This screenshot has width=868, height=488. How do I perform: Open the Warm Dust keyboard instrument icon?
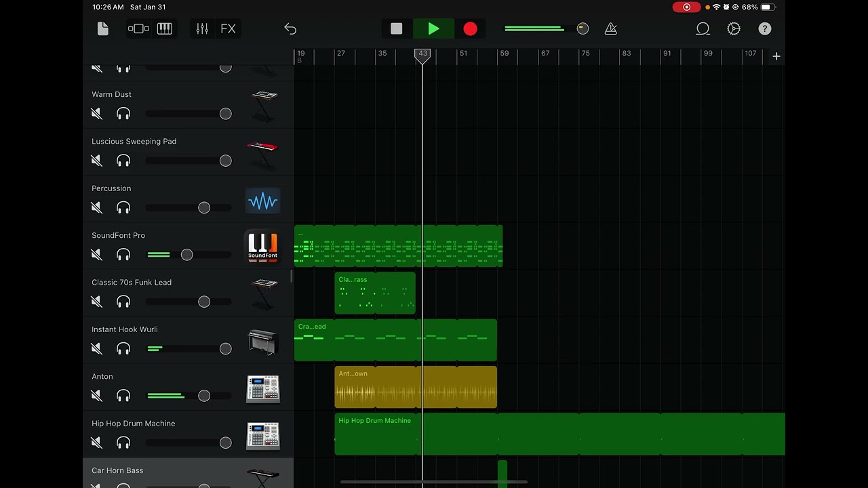[x=263, y=106]
